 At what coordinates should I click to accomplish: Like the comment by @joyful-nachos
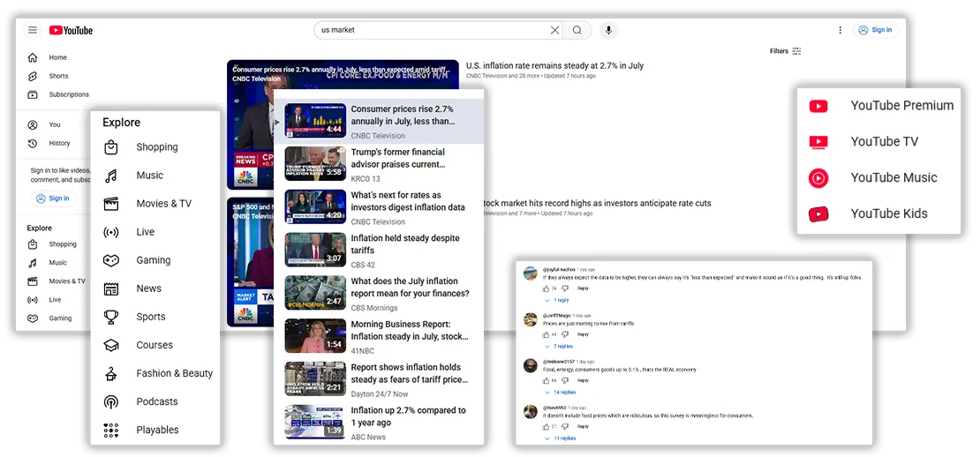[x=546, y=288]
